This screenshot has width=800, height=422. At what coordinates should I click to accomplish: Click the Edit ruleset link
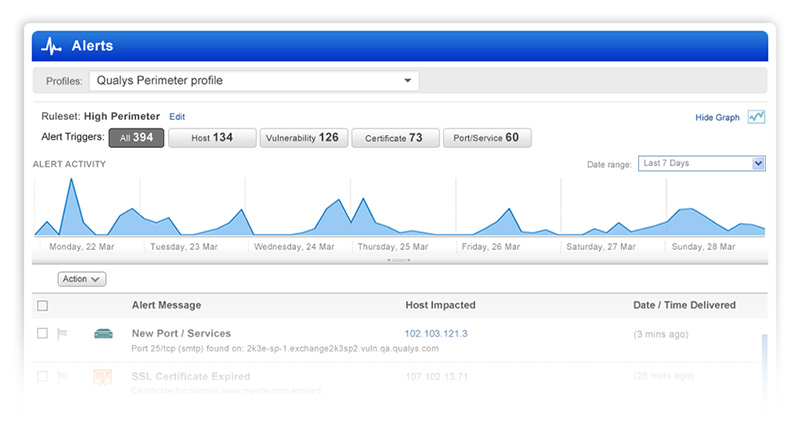pyautogui.click(x=177, y=117)
